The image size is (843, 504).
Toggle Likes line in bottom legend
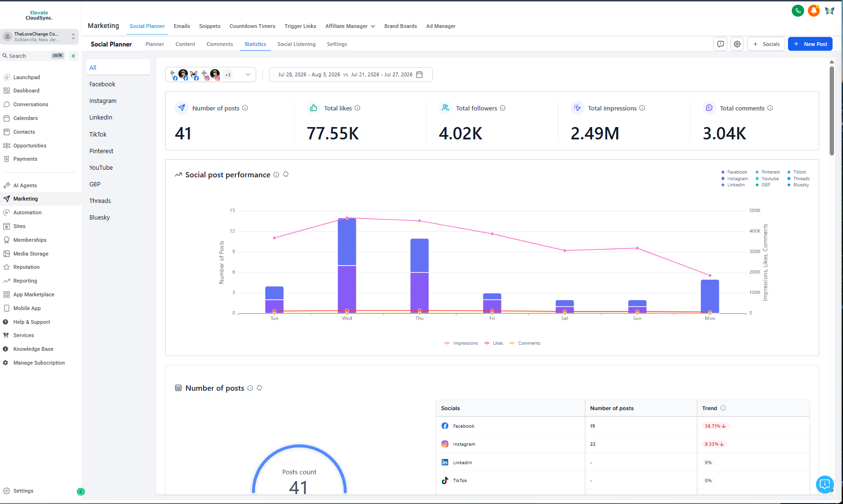[x=493, y=343]
